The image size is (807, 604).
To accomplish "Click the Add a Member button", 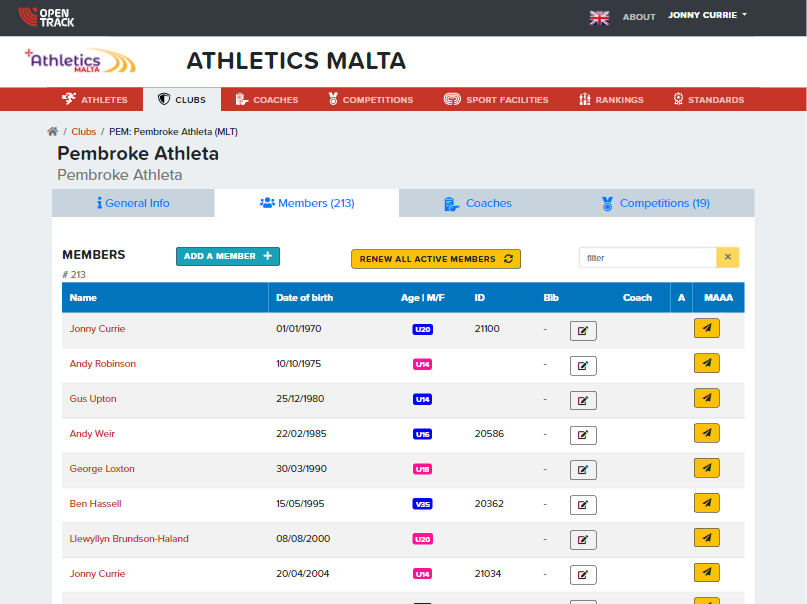I will (228, 256).
